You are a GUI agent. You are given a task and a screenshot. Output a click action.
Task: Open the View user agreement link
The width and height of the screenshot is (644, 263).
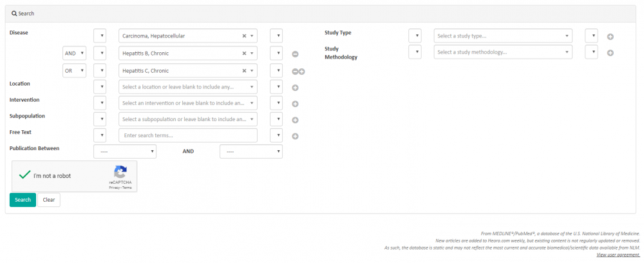click(x=618, y=255)
